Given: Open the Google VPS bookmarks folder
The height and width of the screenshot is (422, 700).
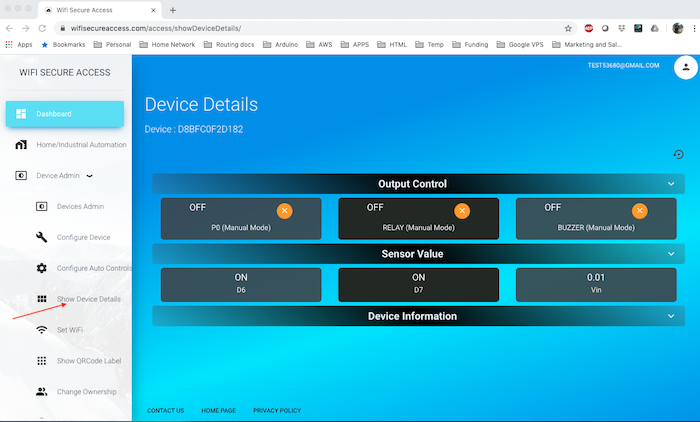Looking at the screenshot, I should [520, 45].
